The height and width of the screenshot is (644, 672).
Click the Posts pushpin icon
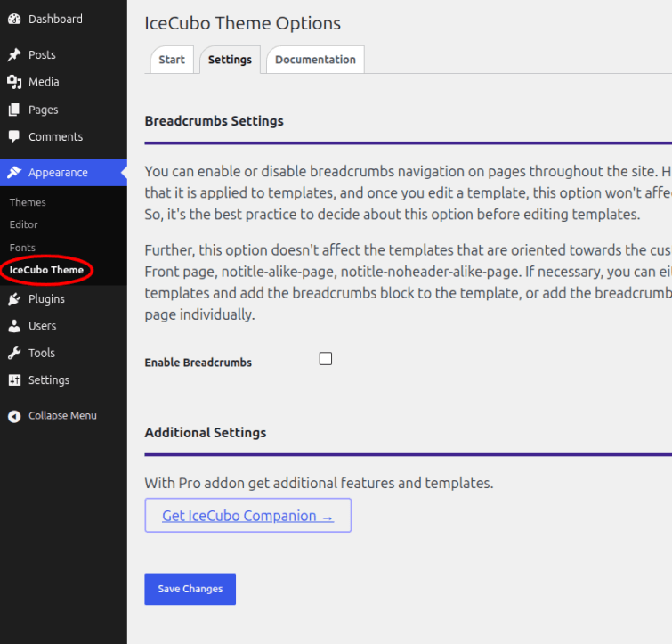[14, 55]
